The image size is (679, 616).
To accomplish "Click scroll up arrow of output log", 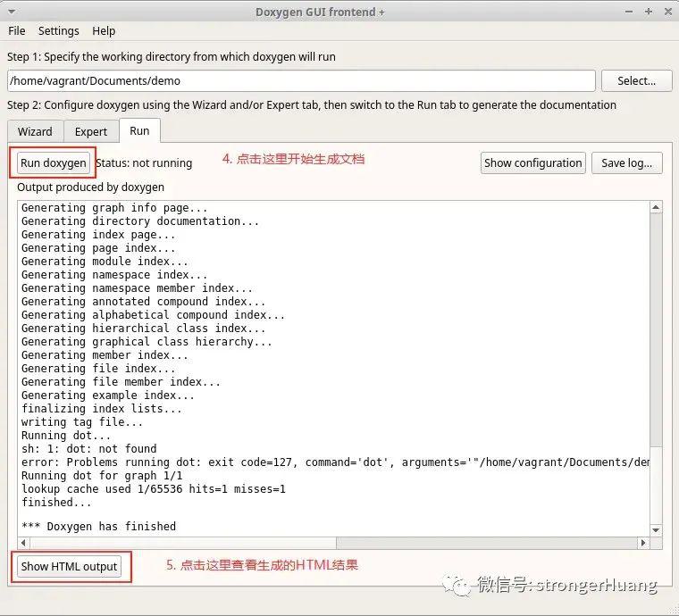I will (x=656, y=208).
